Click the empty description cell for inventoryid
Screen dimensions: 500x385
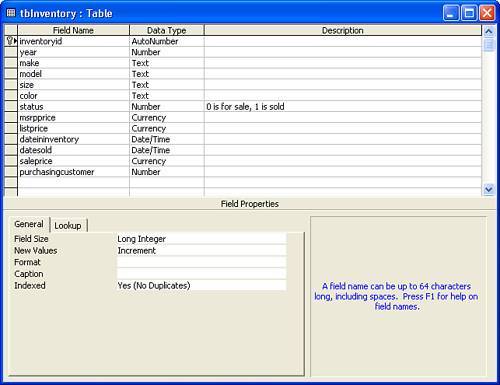(x=343, y=41)
